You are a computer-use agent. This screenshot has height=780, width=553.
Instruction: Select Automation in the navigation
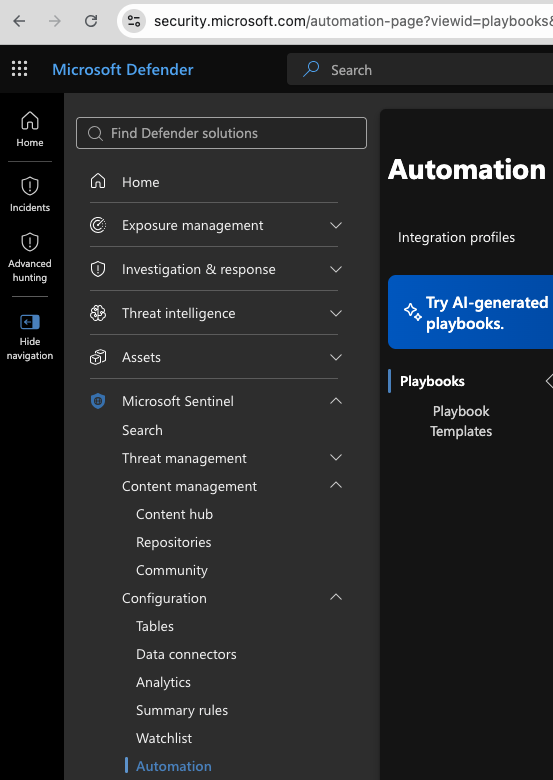174,766
